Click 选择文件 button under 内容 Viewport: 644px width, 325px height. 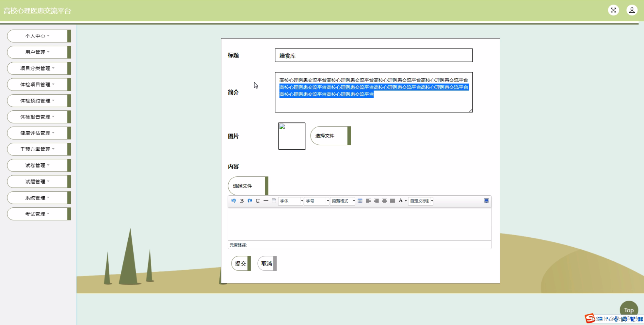point(248,186)
